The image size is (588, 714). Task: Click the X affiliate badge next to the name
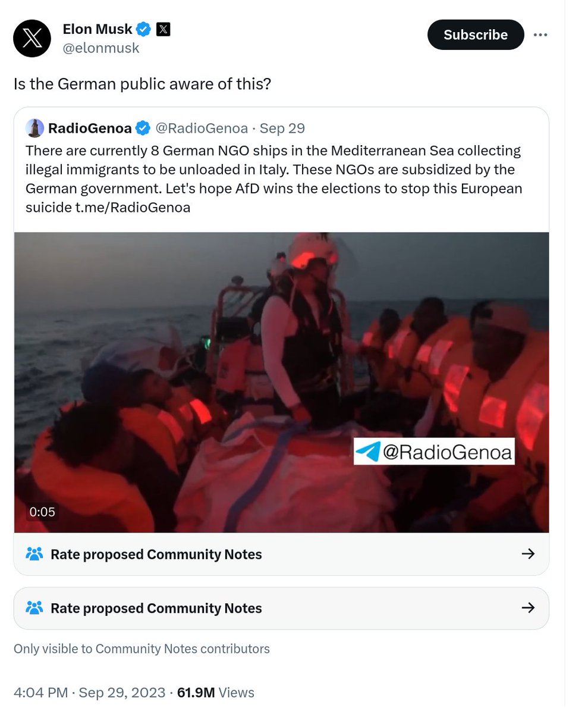click(163, 29)
